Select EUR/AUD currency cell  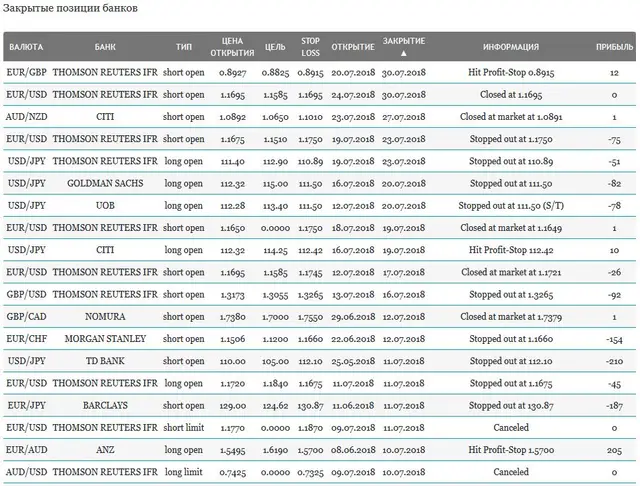pyautogui.click(x=27, y=450)
